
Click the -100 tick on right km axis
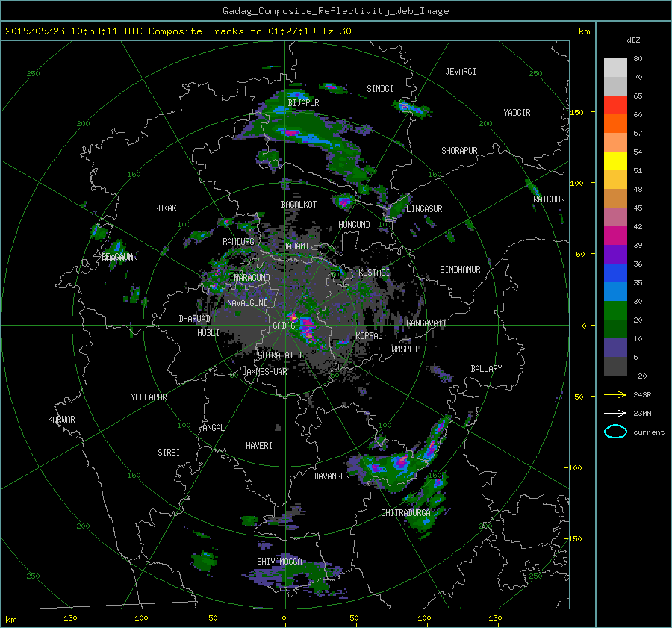(575, 467)
